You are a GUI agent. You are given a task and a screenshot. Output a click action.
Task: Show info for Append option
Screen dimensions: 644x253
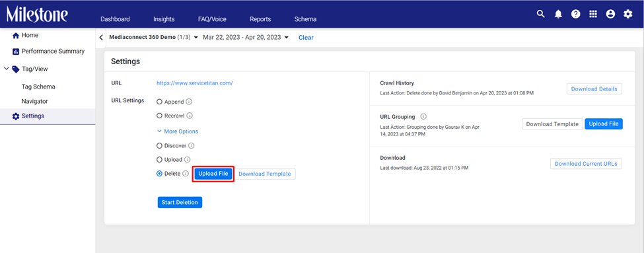point(189,102)
